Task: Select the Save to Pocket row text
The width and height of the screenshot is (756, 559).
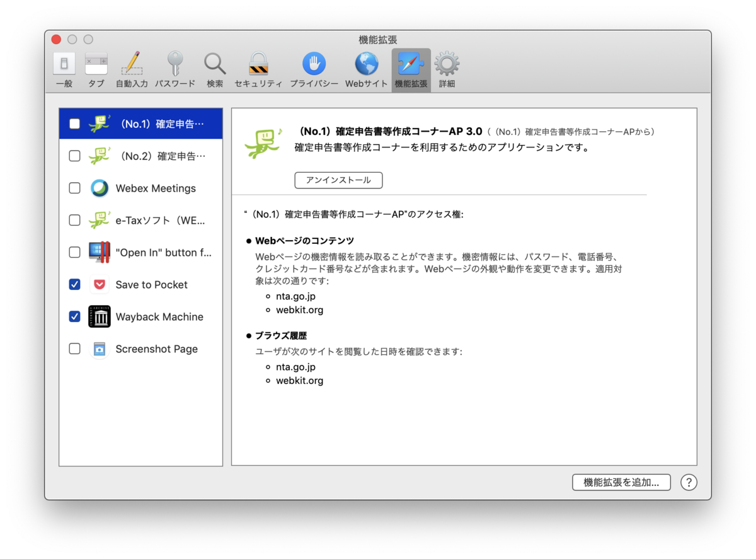Action: [152, 285]
